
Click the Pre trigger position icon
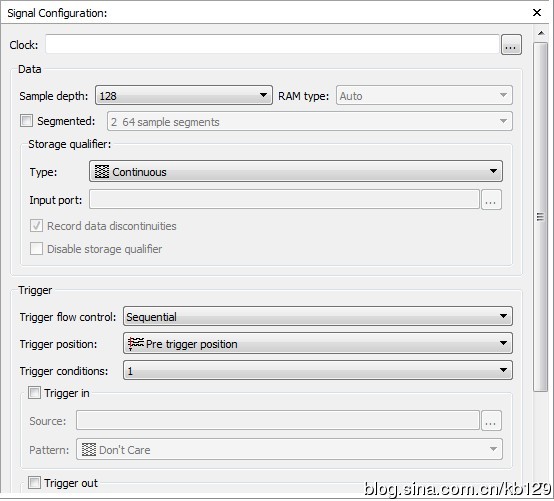136,343
